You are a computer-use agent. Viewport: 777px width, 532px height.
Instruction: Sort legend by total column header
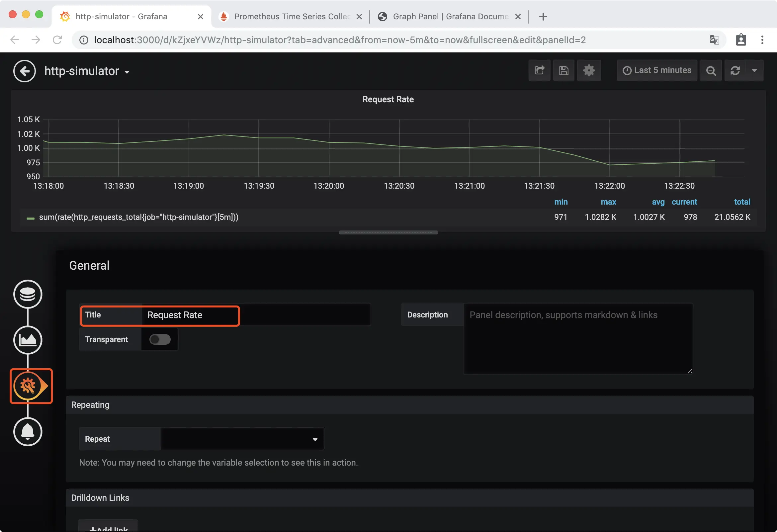[742, 202]
